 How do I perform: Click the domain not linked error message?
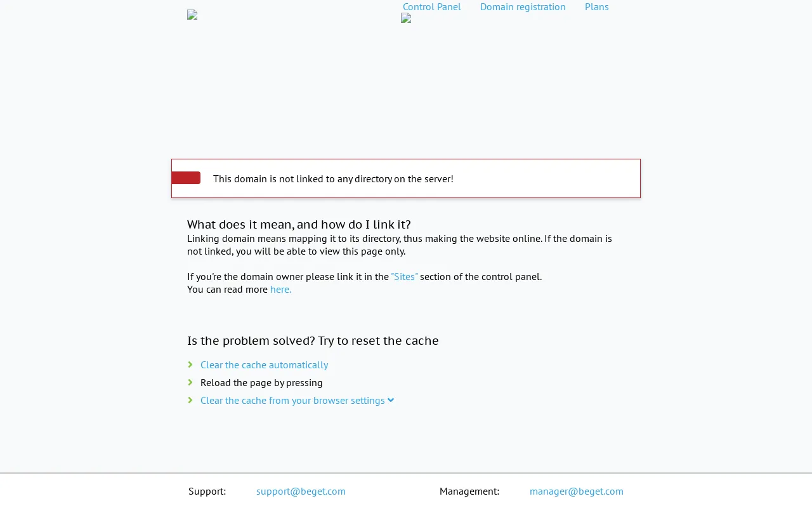point(333,178)
